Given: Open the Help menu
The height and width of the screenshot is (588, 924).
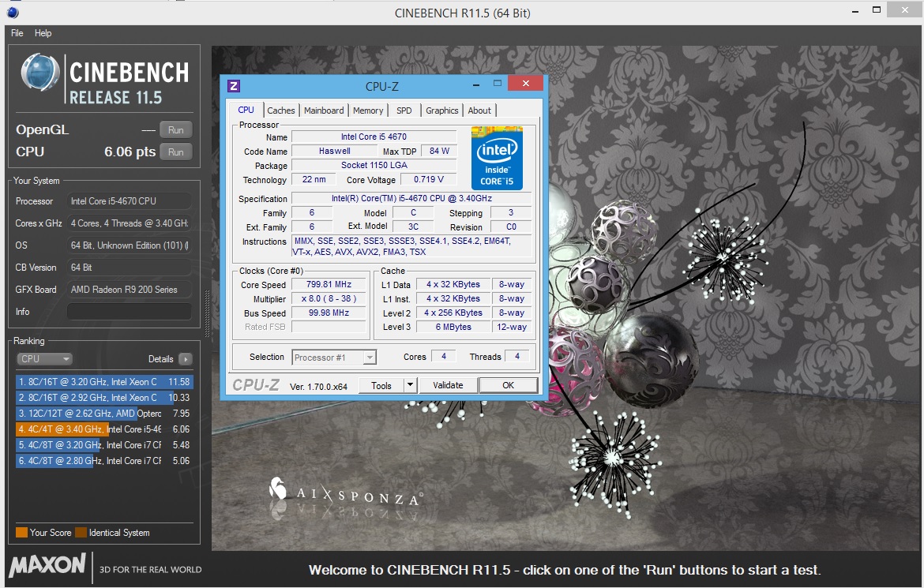Looking at the screenshot, I should point(43,33).
